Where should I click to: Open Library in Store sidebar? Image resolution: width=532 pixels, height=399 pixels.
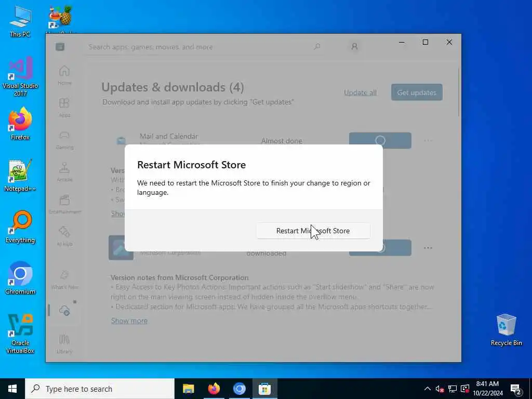(x=64, y=344)
